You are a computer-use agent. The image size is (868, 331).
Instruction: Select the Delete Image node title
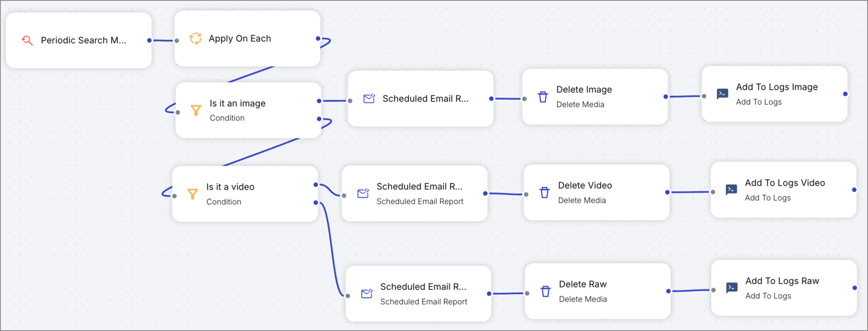[x=584, y=89]
